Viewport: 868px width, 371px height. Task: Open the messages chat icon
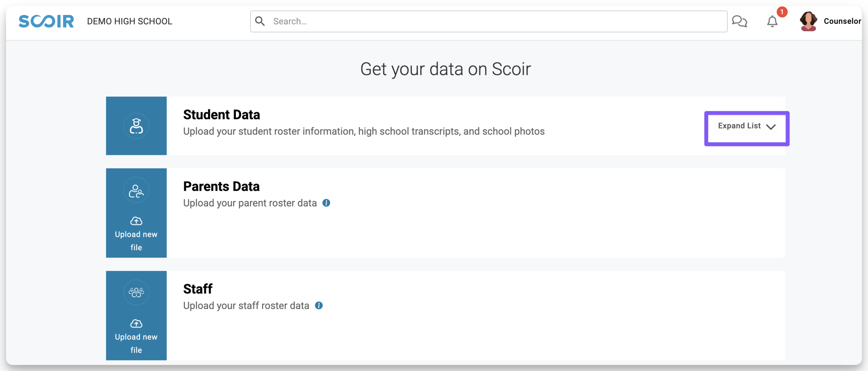pyautogui.click(x=740, y=21)
